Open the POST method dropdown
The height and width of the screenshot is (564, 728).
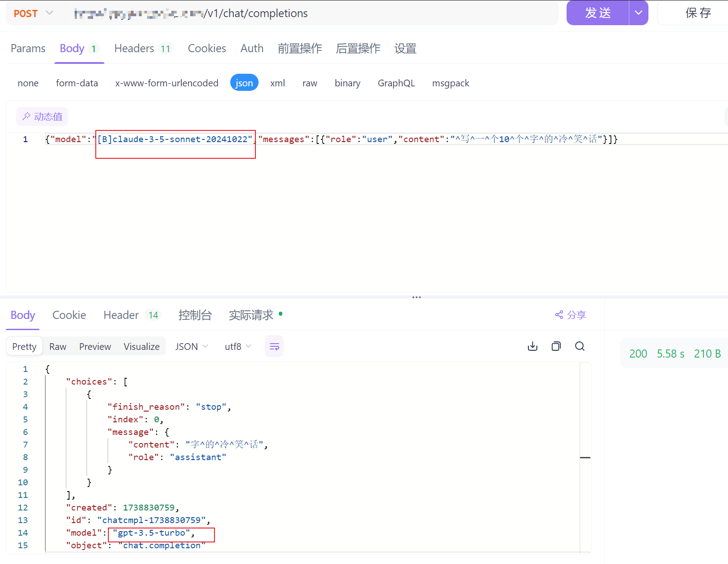tap(33, 13)
